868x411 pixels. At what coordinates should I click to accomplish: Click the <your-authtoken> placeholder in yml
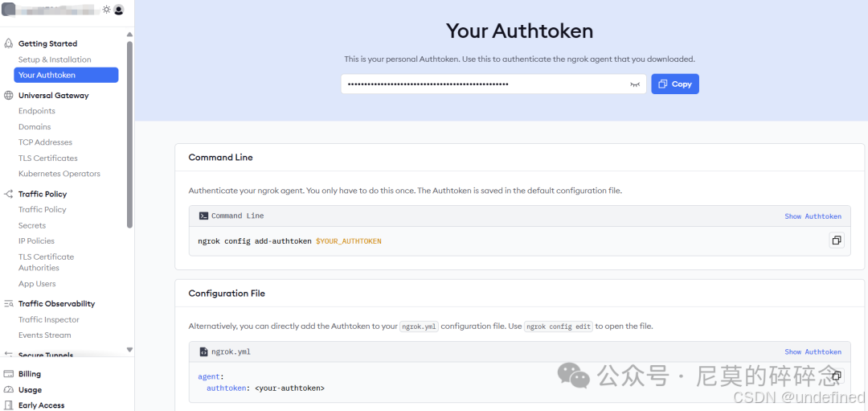290,388
